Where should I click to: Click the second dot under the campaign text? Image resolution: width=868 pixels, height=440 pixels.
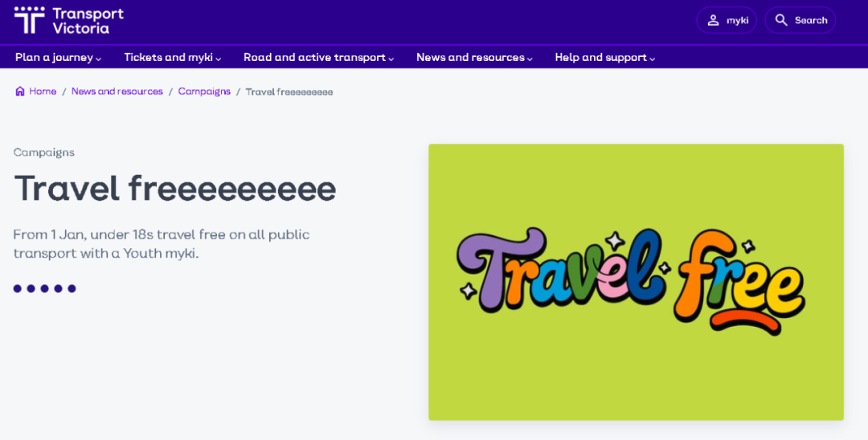(31, 288)
